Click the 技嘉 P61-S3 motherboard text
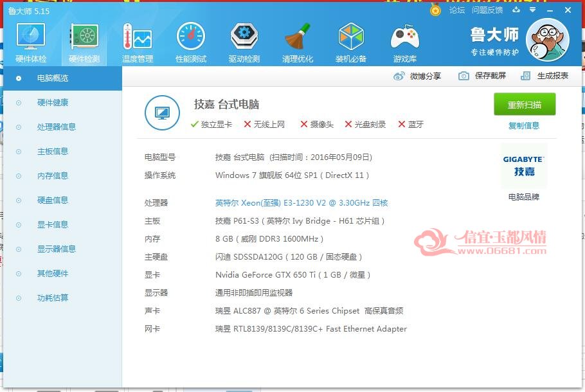Image resolution: width=585 pixels, height=392 pixels. 300,221
